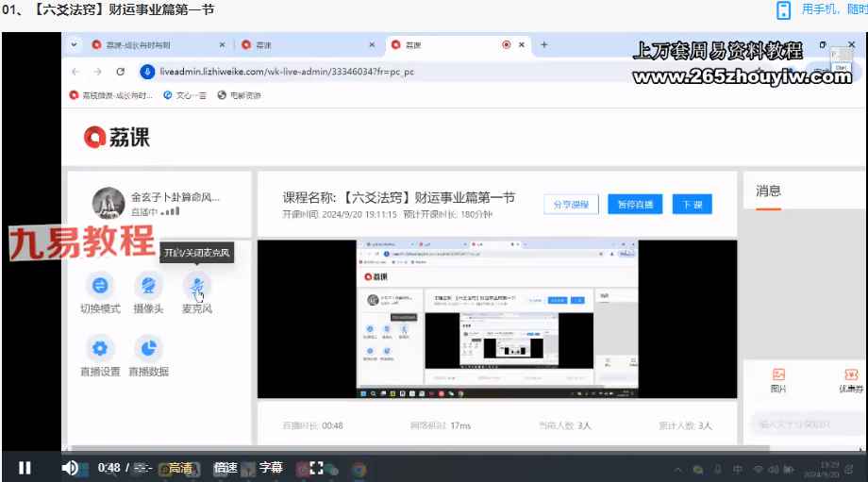Click the 优惠券 coupon icon
This screenshot has height=482, width=868.
point(851,375)
